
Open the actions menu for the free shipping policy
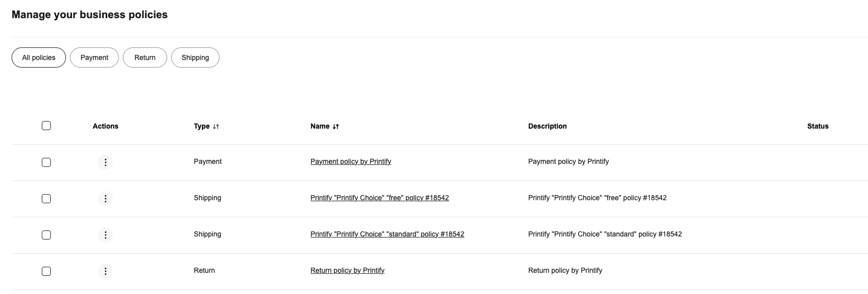pyautogui.click(x=105, y=199)
